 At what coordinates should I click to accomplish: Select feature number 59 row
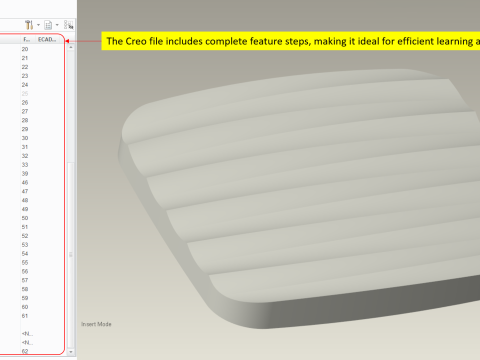click(x=25, y=298)
